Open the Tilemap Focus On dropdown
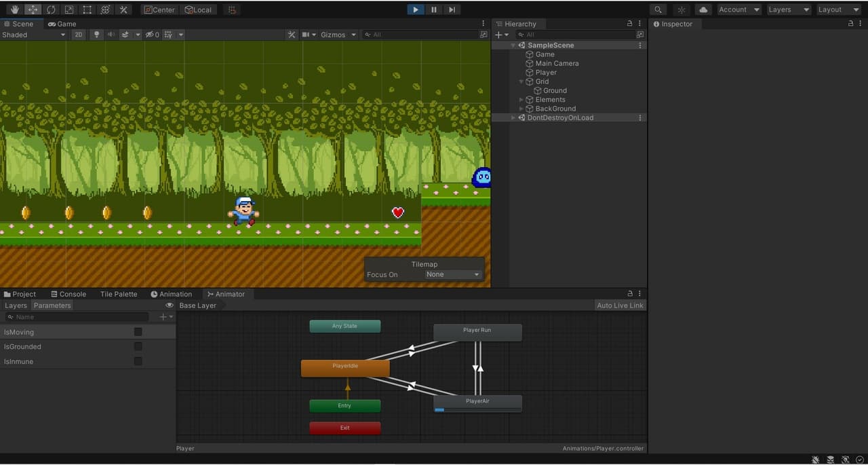 [x=453, y=274]
